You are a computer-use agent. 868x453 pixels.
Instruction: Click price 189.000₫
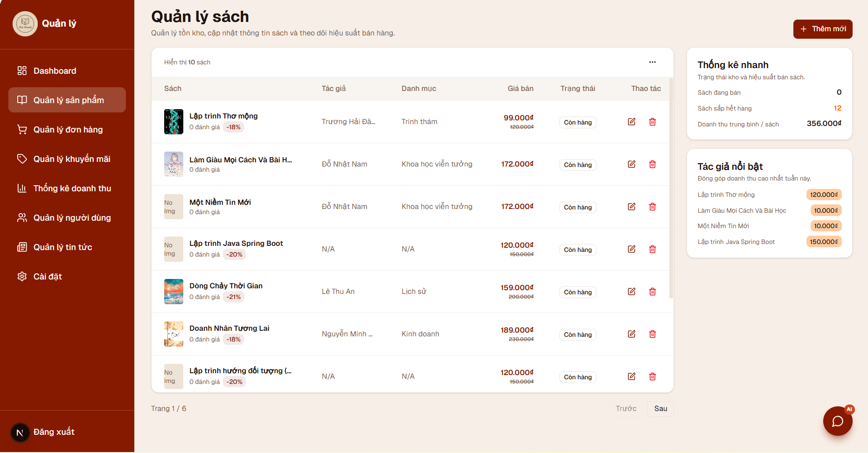[x=517, y=330]
